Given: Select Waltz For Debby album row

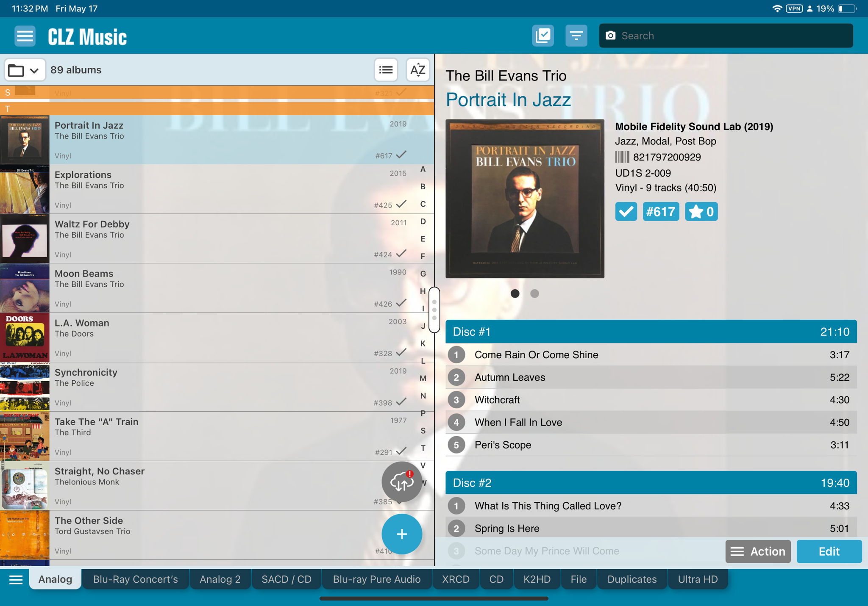Looking at the screenshot, I should pos(217,239).
